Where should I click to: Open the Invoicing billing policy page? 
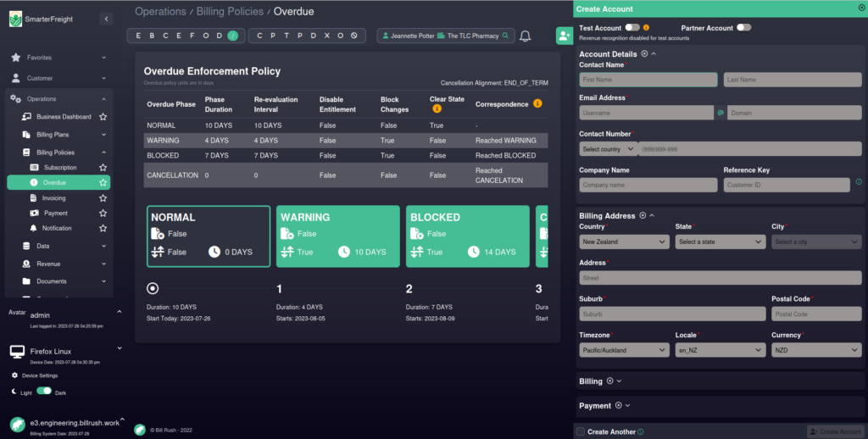click(x=53, y=197)
